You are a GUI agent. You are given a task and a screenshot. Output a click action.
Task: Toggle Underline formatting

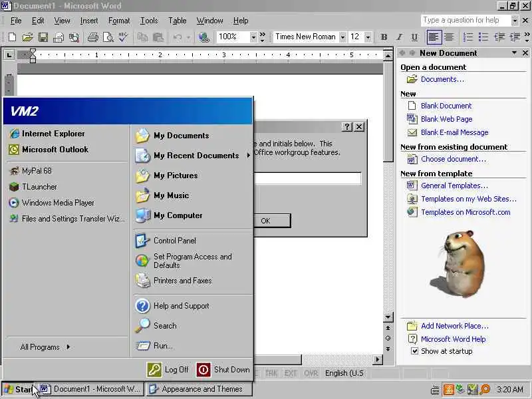pos(414,37)
